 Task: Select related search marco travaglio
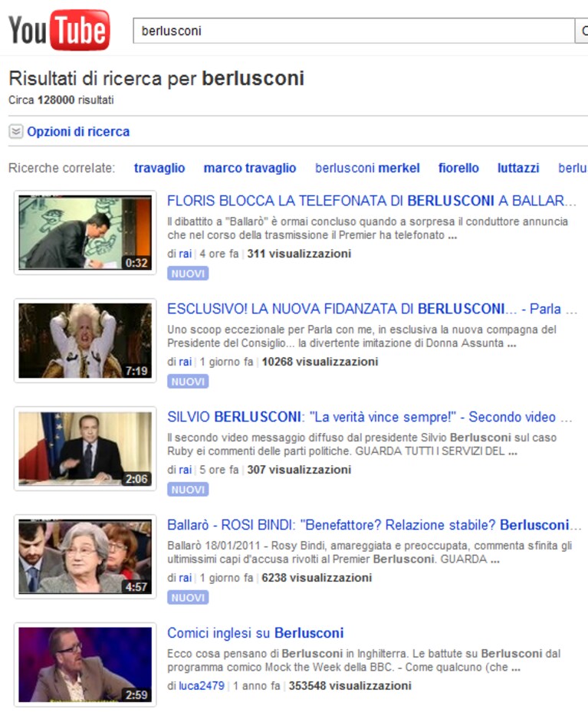250,168
